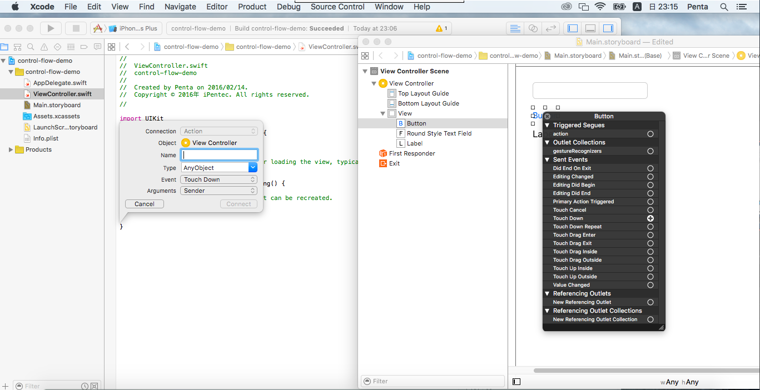Click the New Referencing Outlet circle
760x390 pixels.
(650, 302)
